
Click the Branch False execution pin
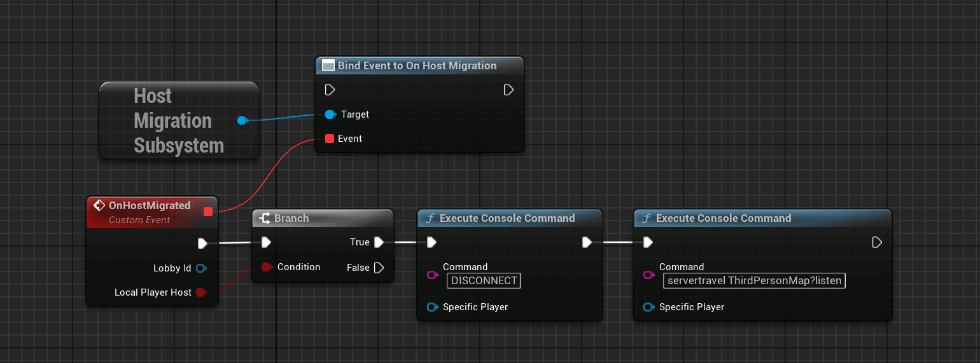point(379,268)
